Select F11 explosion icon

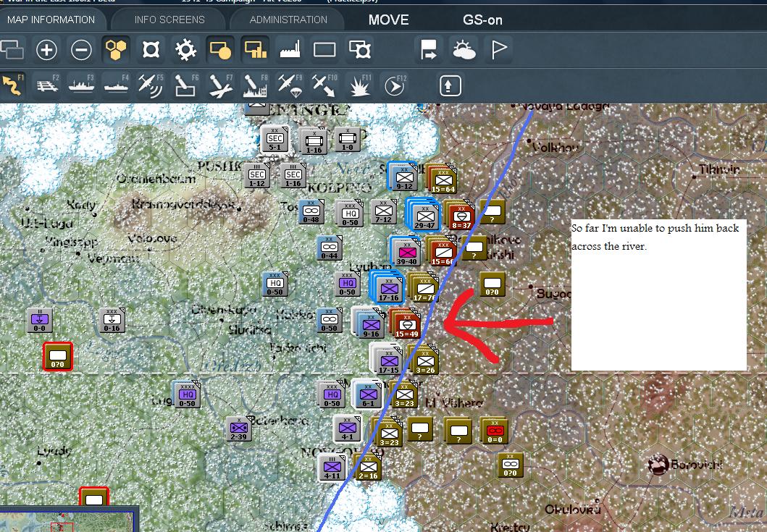359,85
